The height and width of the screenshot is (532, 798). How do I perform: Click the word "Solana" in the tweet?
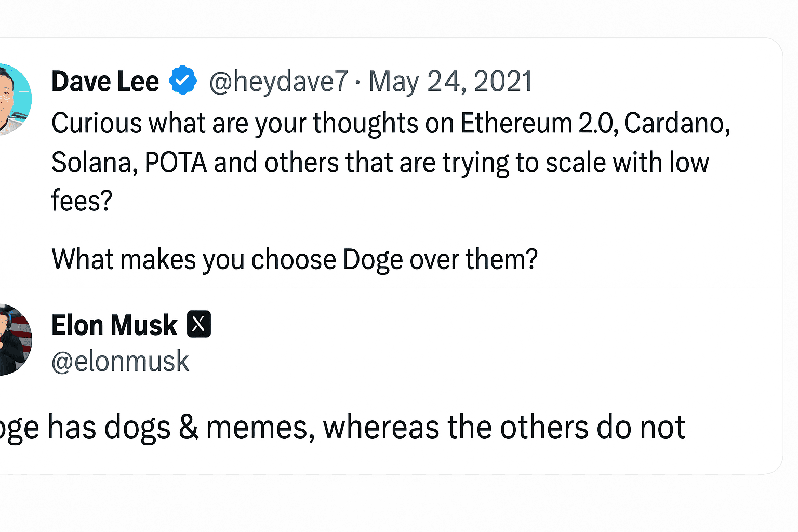pos(94,163)
